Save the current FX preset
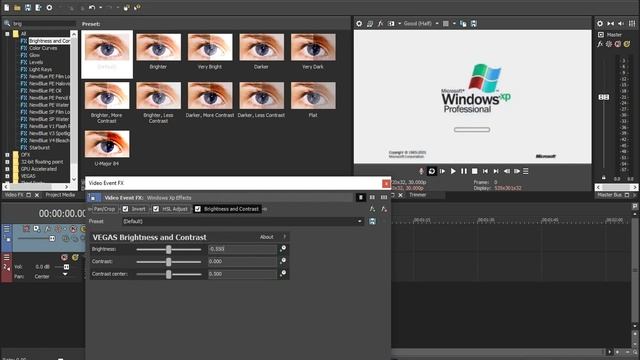 372,221
